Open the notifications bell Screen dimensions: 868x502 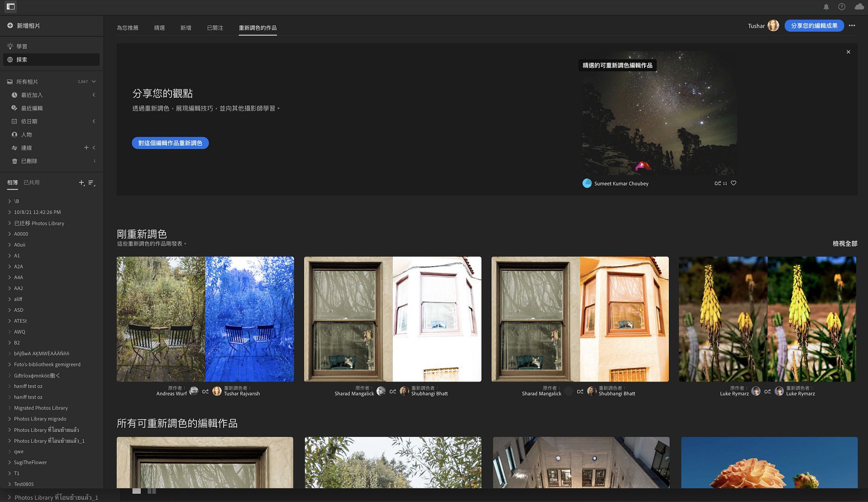(826, 7)
